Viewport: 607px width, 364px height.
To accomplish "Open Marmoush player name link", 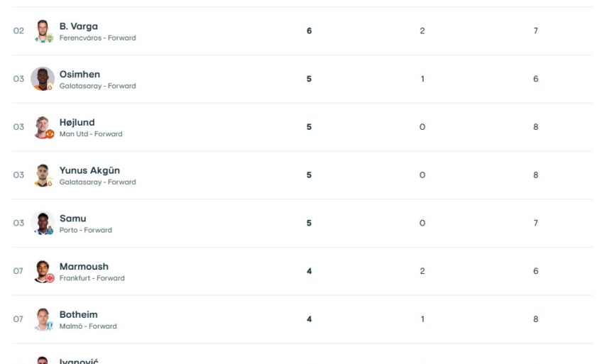I will tap(84, 267).
